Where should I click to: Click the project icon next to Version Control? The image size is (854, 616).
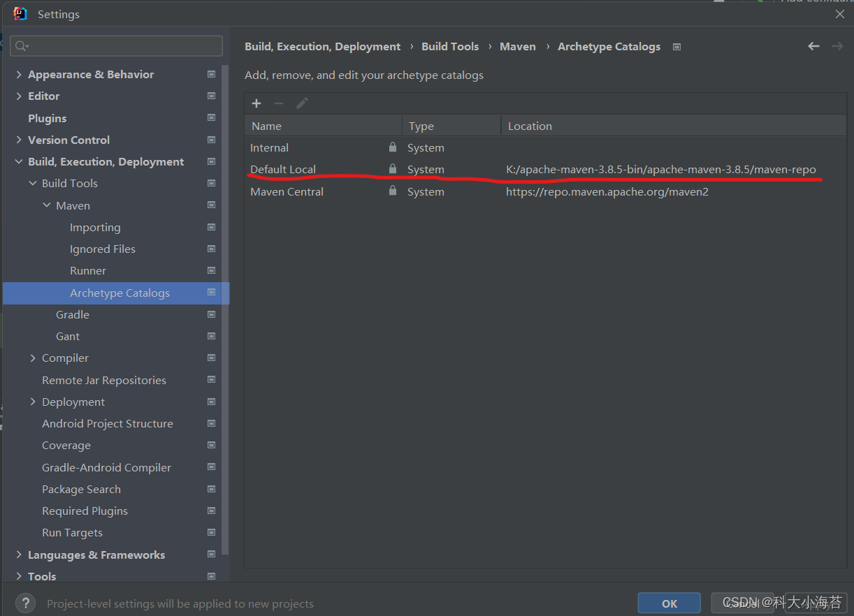[211, 140]
